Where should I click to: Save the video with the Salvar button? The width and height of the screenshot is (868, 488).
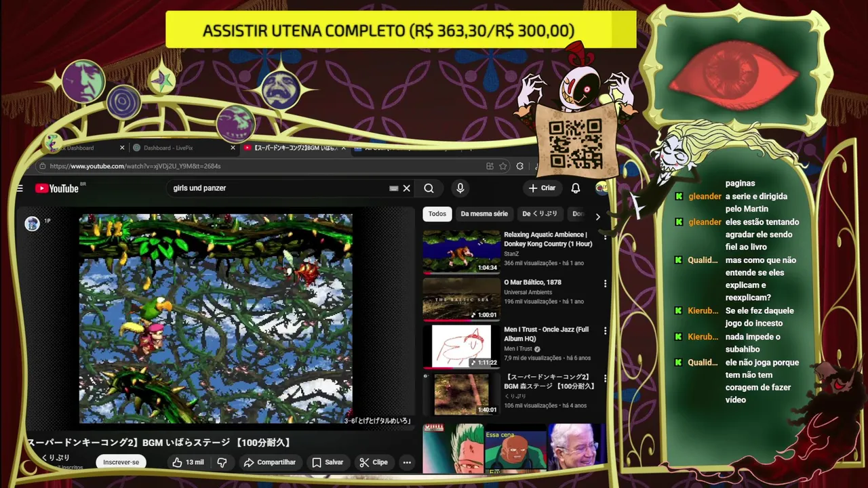point(327,462)
